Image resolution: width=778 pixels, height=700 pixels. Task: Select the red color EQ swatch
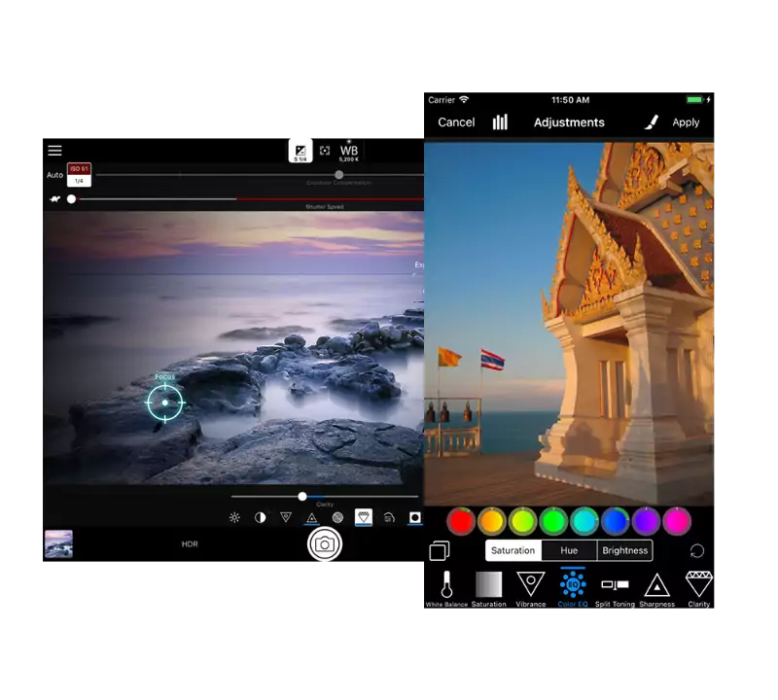pos(461,521)
